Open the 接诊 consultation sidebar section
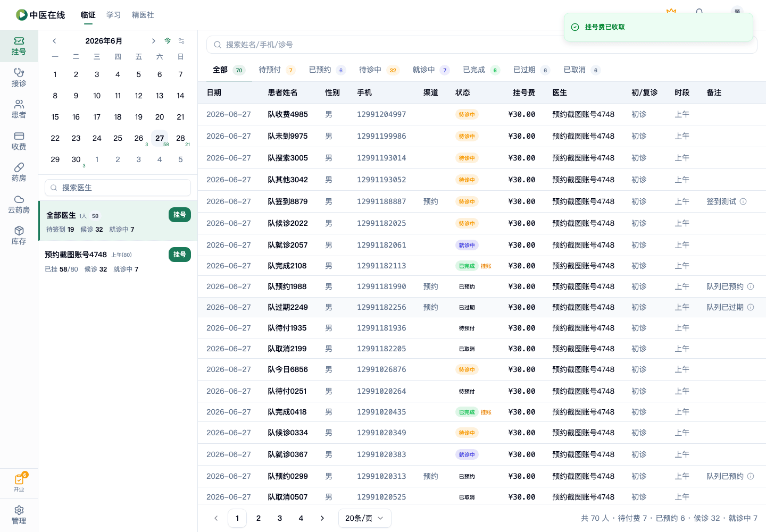 coord(19,78)
